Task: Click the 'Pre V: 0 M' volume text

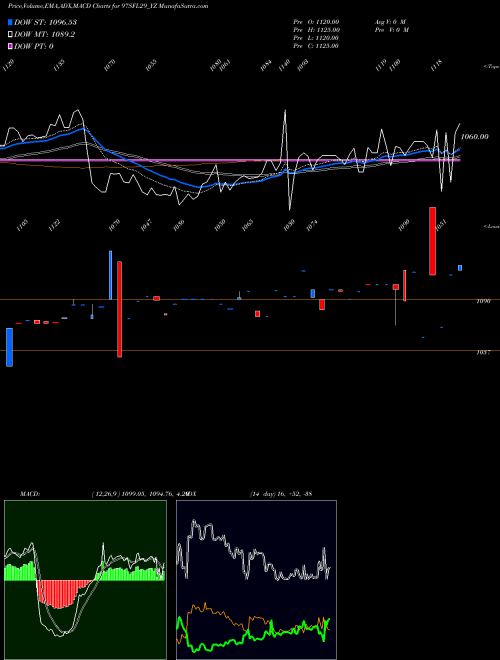Action: [392, 30]
